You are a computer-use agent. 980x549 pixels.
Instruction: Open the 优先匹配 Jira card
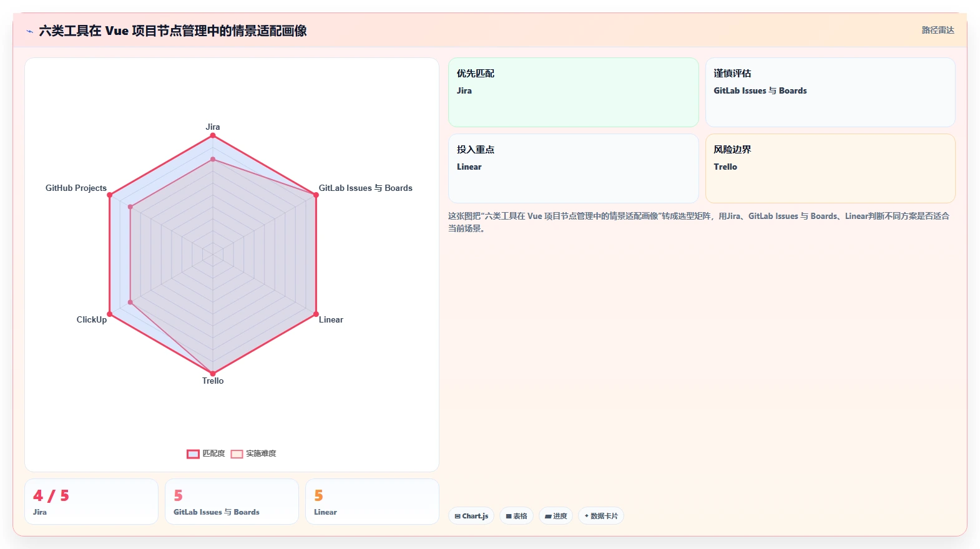[574, 92]
